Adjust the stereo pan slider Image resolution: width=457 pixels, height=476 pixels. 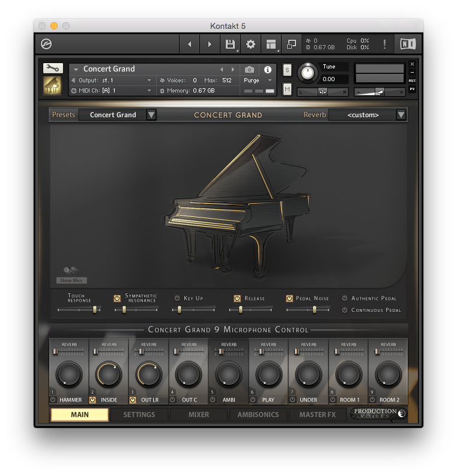pyautogui.click(x=322, y=92)
